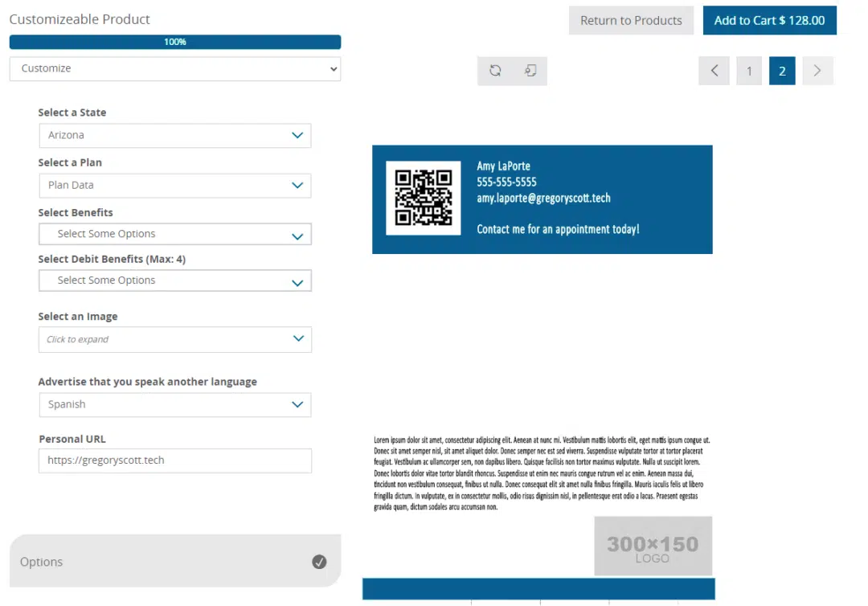Expand the Select Benefits options list
The width and height of the screenshot is (868, 606).
(x=174, y=234)
